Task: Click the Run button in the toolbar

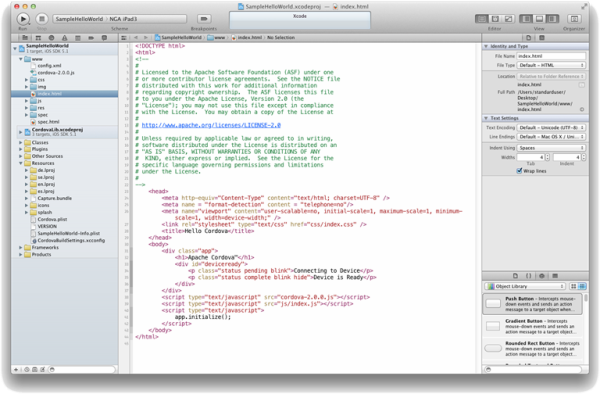Action: tap(23, 19)
